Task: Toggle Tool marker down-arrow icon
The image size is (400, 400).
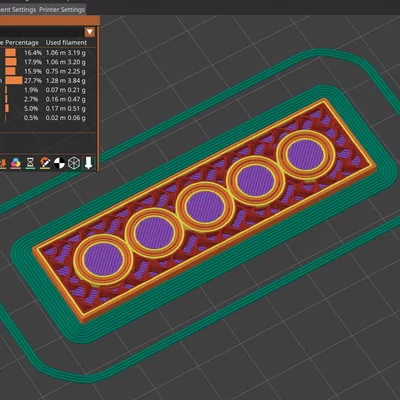Action: click(88, 163)
